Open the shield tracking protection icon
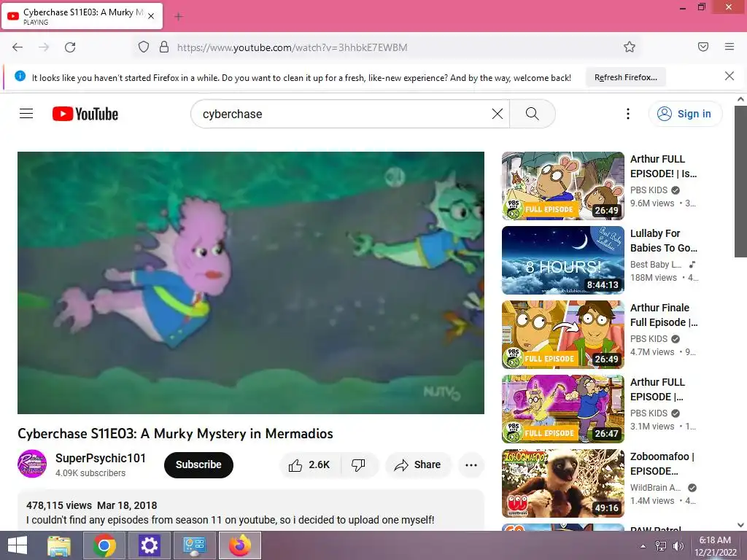Image resolution: width=747 pixels, height=560 pixels. tap(144, 47)
